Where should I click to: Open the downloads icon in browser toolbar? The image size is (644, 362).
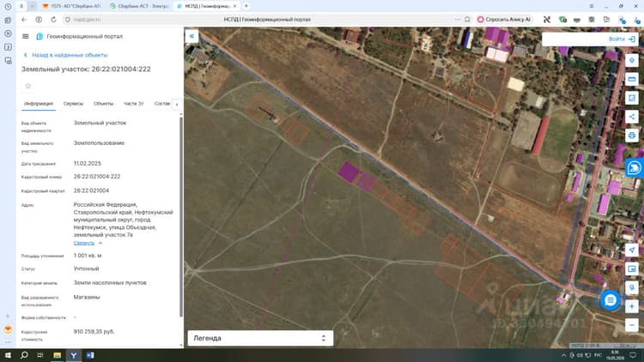[636, 19]
